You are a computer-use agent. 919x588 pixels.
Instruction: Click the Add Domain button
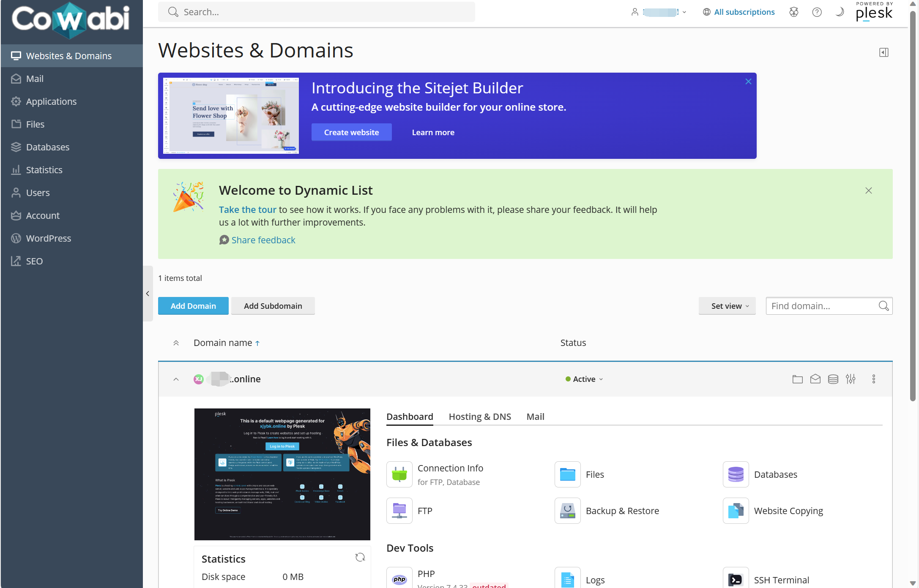(x=193, y=306)
